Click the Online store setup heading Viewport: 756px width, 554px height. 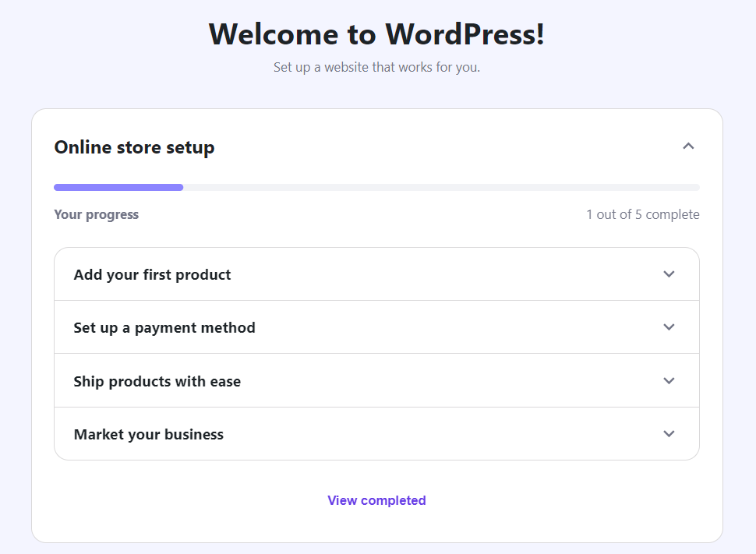134,146
